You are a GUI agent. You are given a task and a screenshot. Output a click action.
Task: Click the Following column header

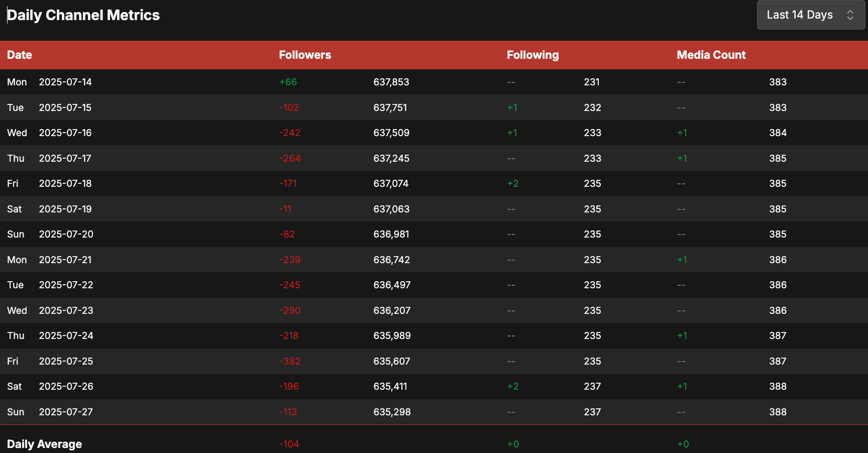tap(532, 55)
